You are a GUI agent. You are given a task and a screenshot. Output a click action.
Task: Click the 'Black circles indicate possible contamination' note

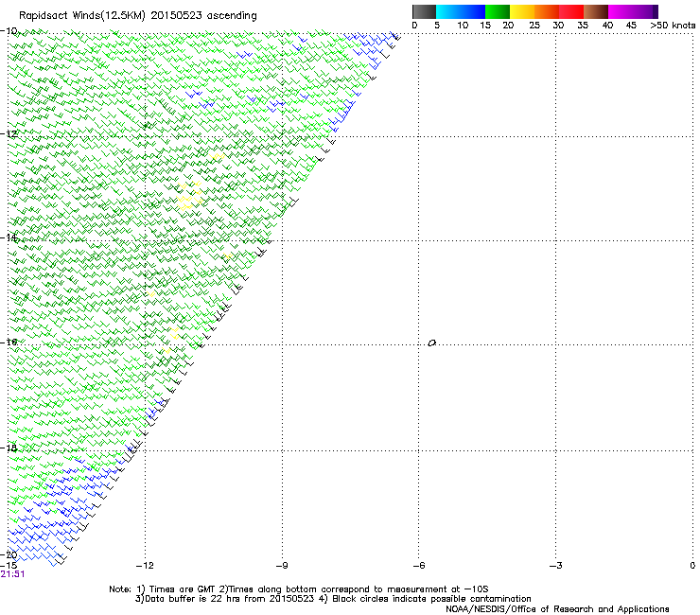pyautogui.click(x=431, y=599)
